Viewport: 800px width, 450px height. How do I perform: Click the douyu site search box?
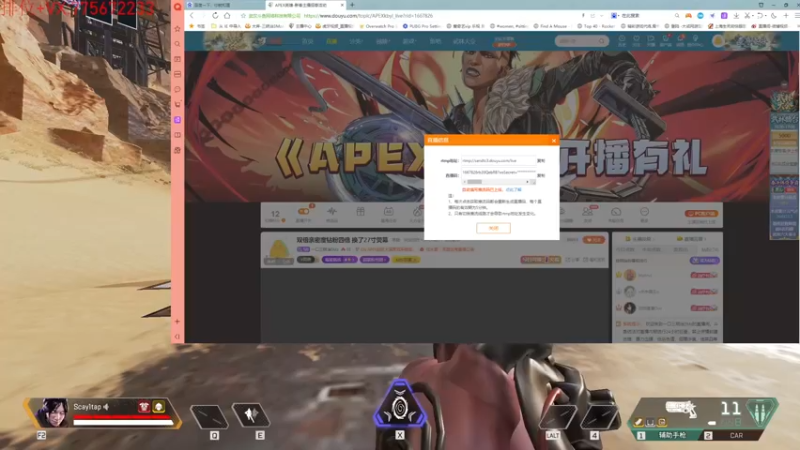coord(582,41)
